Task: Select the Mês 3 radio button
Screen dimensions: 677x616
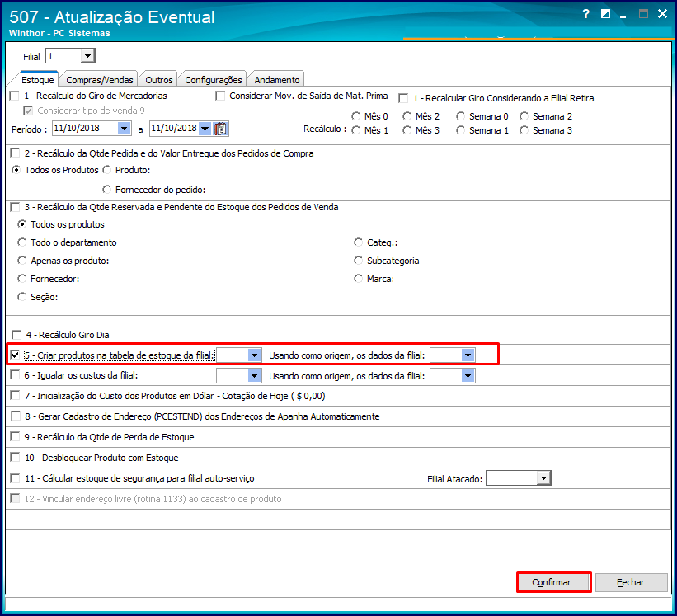Action: coord(407,130)
